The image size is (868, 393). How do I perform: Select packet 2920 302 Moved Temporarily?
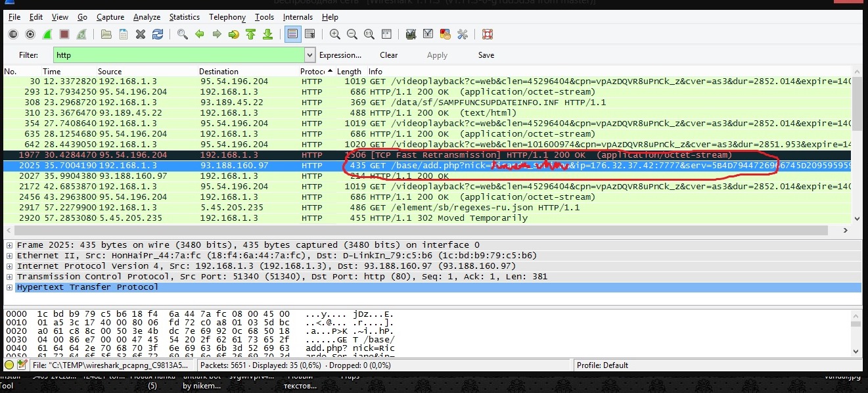(427, 218)
